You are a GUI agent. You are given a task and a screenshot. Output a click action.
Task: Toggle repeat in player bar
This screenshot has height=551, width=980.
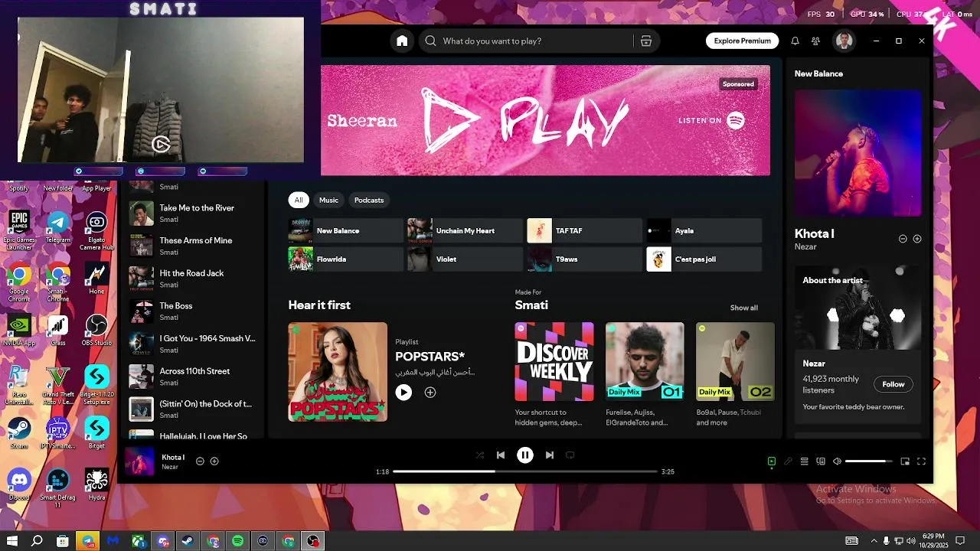[x=570, y=455]
